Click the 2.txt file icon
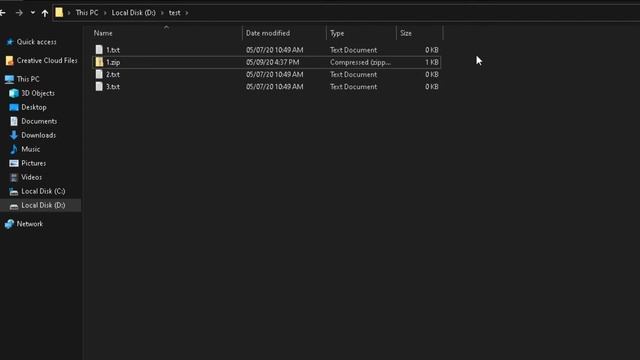 click(99, 74)
